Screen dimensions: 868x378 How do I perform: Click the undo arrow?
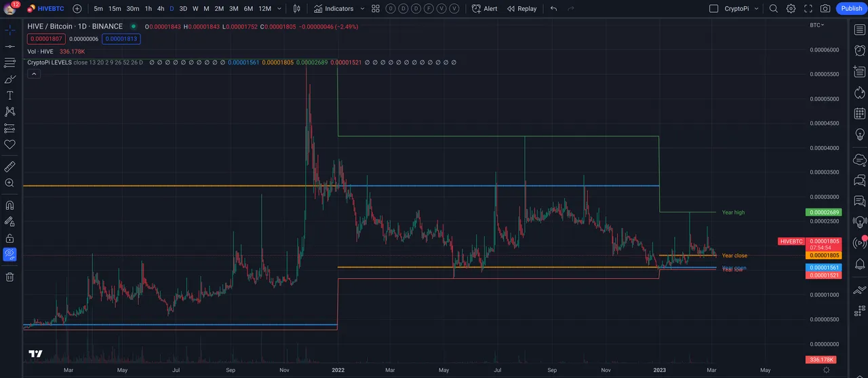pyautogui.click(x=553, y=9)
